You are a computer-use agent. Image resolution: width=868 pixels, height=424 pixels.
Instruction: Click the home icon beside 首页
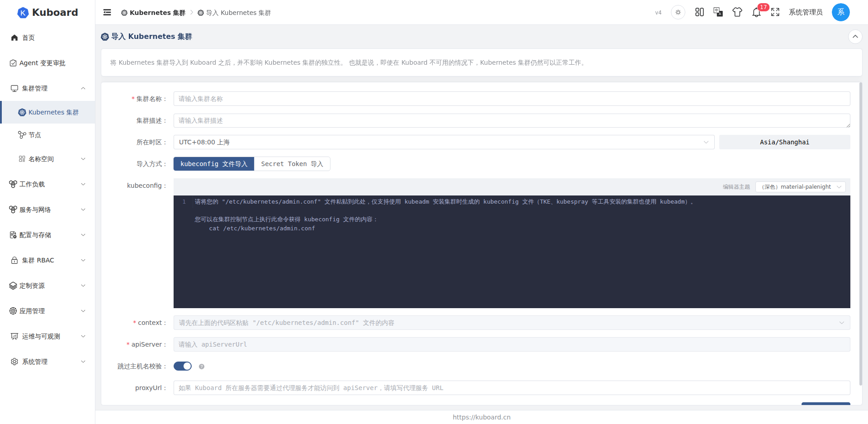coord(14,38)
